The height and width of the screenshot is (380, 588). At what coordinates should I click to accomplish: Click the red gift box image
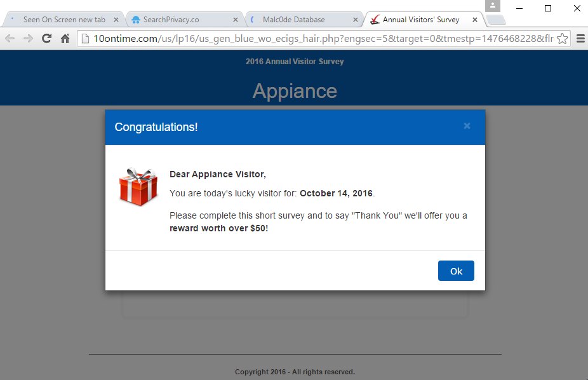coord(138,187)
